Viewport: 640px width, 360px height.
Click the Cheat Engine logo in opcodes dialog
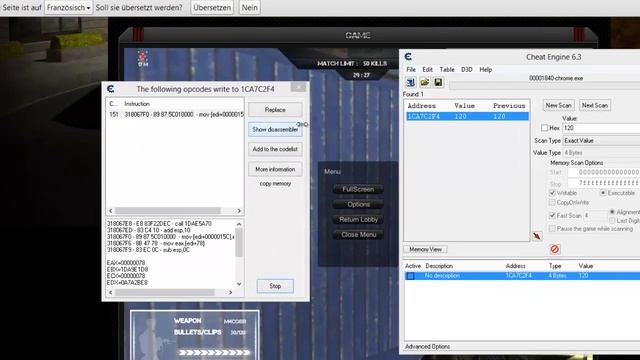tap(111, 89)
